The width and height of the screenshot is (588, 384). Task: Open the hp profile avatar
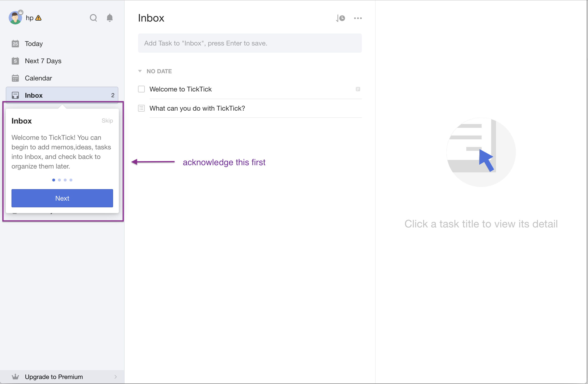click(15, 17)
